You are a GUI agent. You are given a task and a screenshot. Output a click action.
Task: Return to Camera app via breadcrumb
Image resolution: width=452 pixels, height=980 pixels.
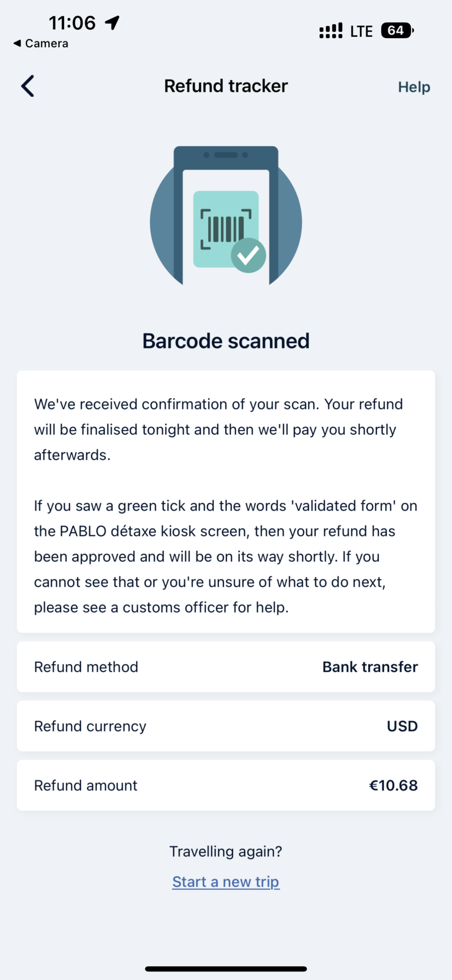click(x=41, y=44)
